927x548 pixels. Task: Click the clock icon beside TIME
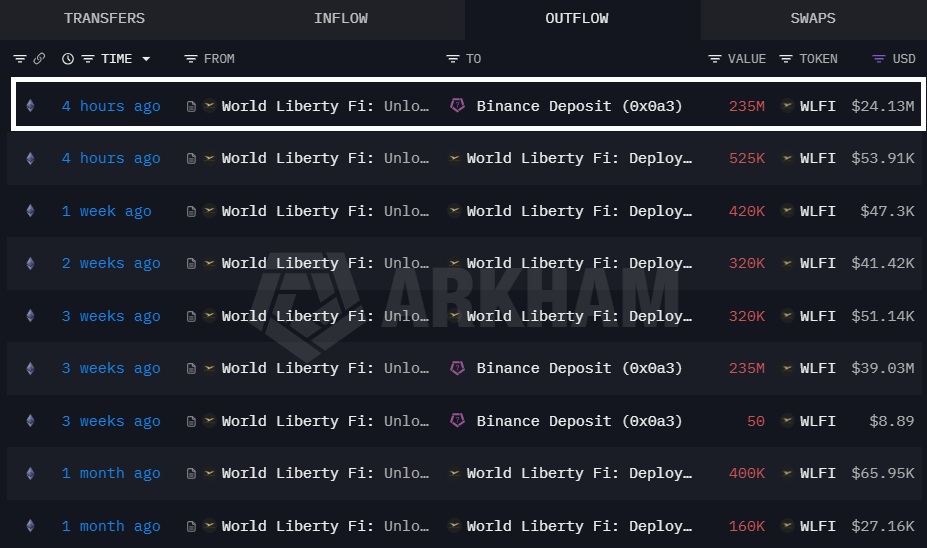(68, 59)
